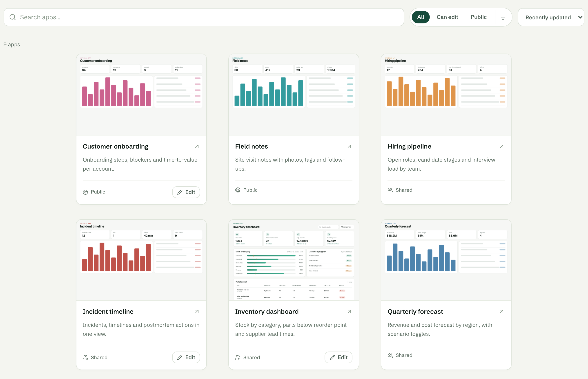588x379 pixels.
Task: Open the Field notes preview thumbnail
Action: 294,95
